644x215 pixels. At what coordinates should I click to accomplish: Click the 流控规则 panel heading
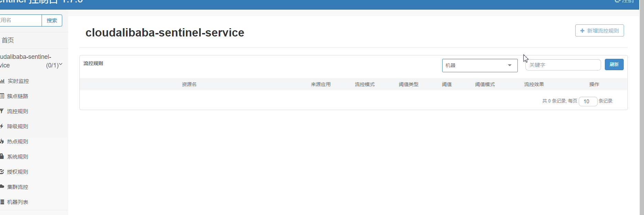tap(93, 63)
